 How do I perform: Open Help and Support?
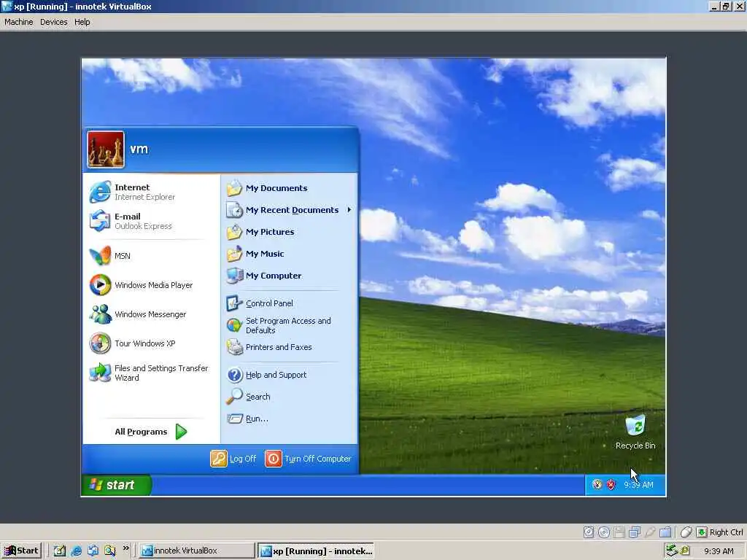click(266, 375)
